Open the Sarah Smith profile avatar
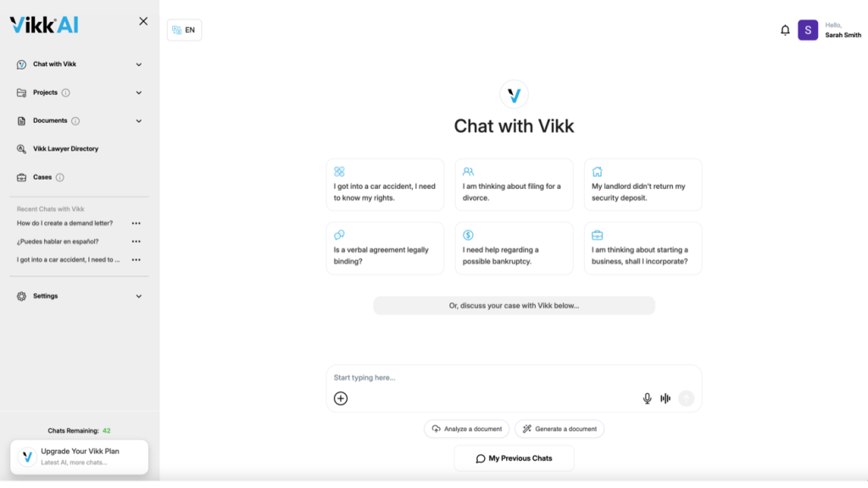Screen dimensions: 868x488 click(x=808, y=30)
